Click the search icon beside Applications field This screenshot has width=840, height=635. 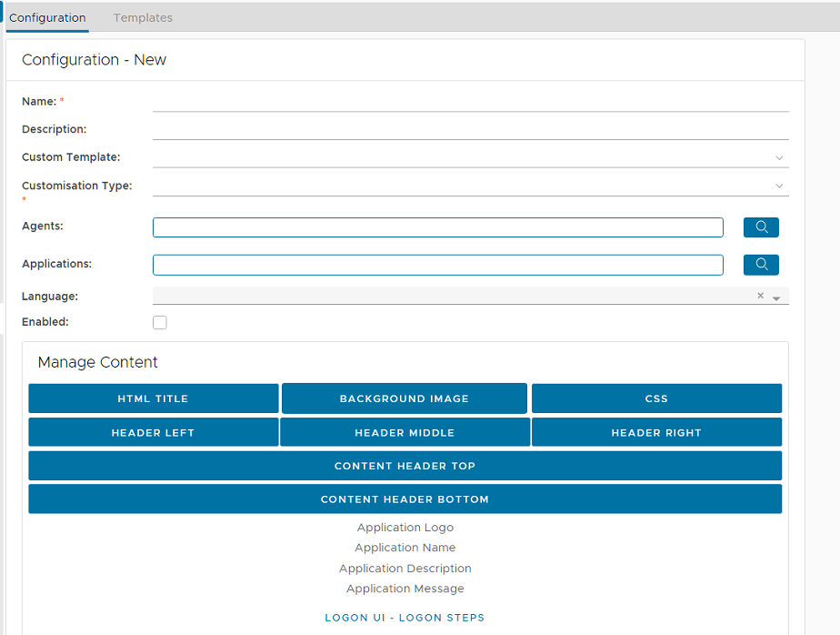tap(761, 265)
